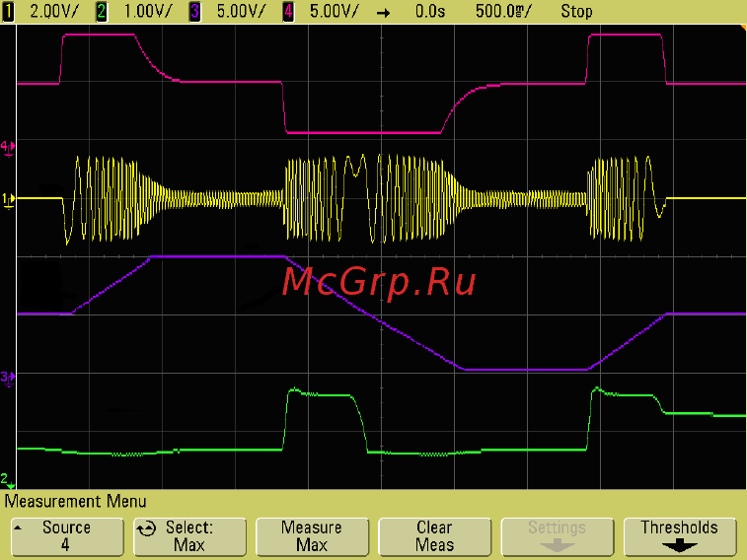
Task: Select the channel 2 green indicator badge
Action: 101,12
